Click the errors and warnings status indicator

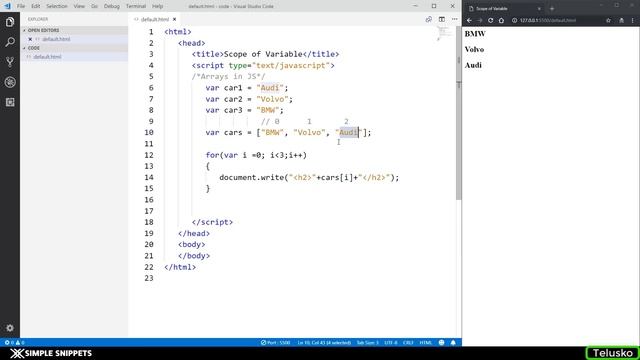[x=14, y=342]
